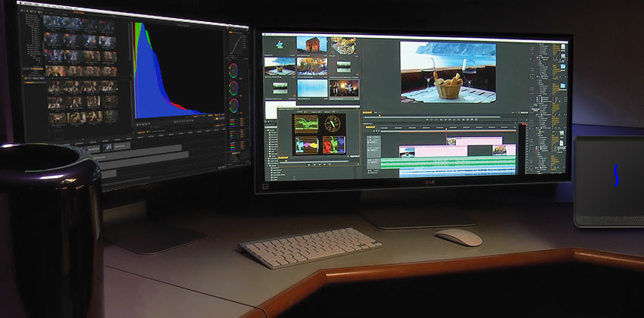Click the green waveform scope in reference monitor
Image resolution: width=644 pixels, height=318 pixels.
click(306, 124)
